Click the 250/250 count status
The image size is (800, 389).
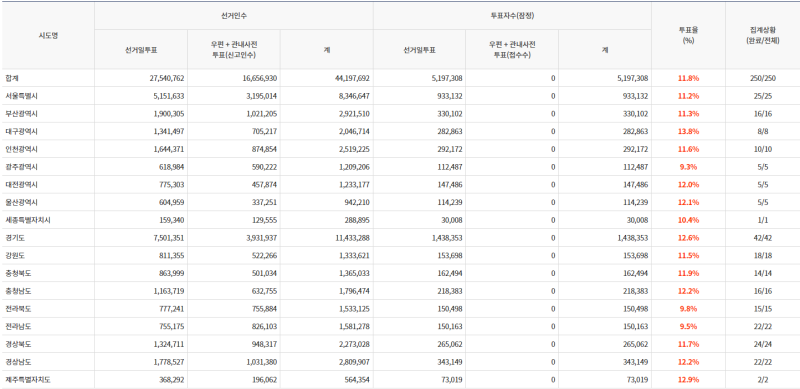(x=762, y=79)
